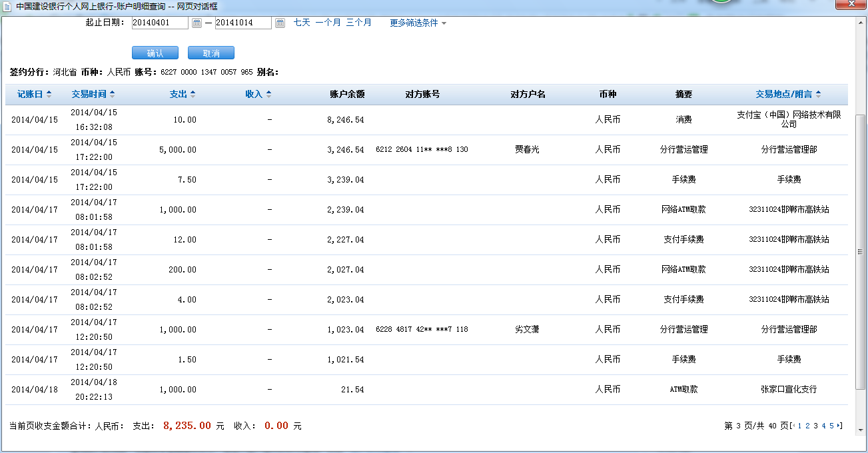Open the start date calendar picker icon
This screenshot has height=453, width=868.
coord(197,23)
